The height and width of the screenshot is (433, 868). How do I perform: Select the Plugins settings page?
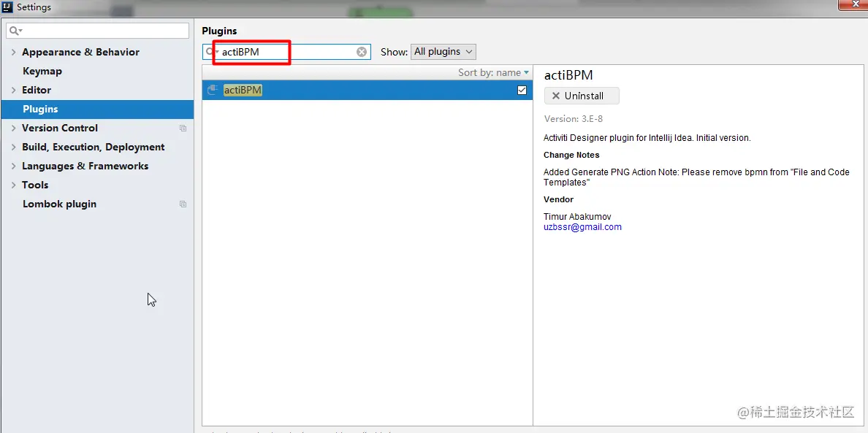97,110
